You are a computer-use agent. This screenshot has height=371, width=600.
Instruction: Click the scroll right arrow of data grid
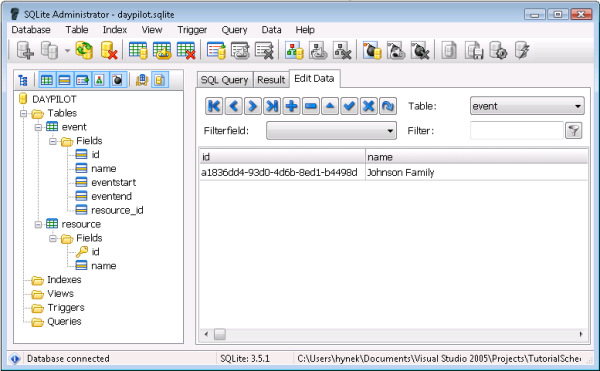(x=581, y=334)
